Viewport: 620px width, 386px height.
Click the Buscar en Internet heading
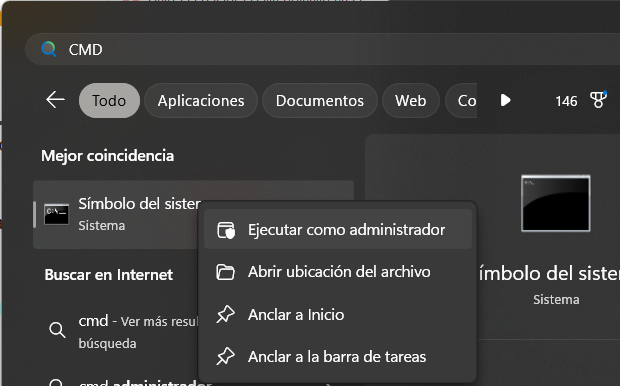click(x=109, y=274)
